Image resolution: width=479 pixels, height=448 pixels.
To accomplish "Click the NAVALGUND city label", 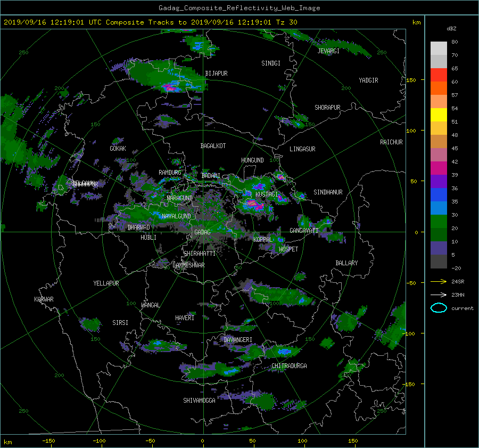I will point(176,216).
